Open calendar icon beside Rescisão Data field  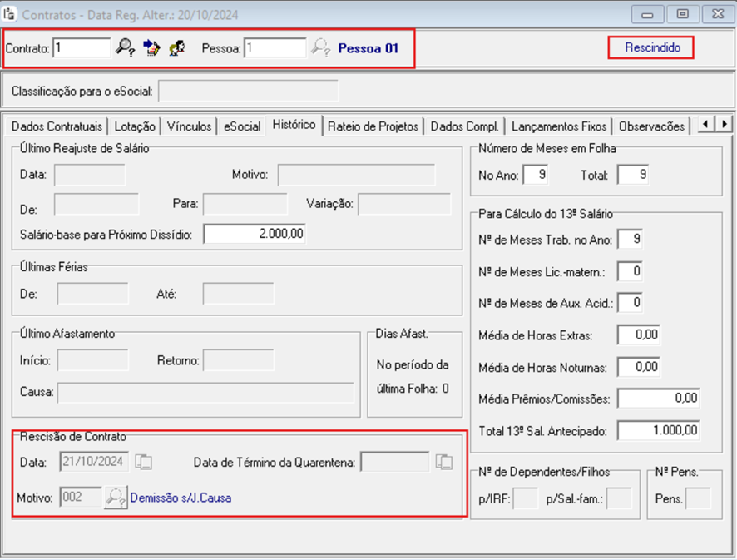[x=144, y=462]
